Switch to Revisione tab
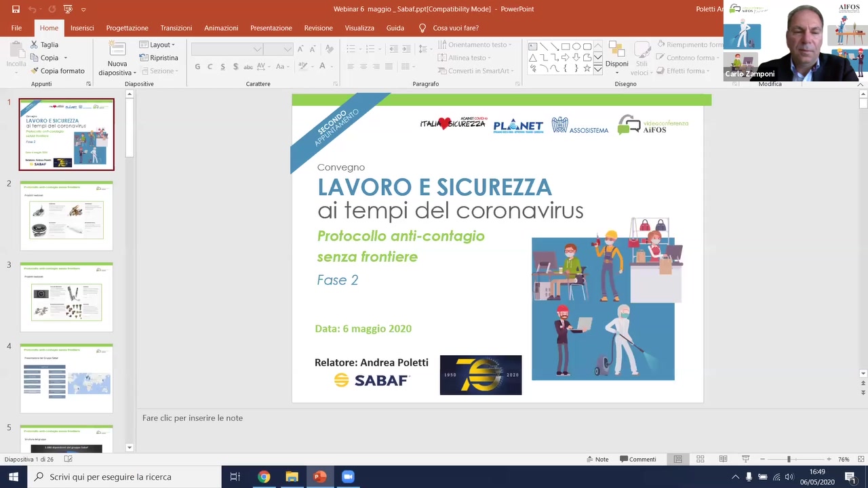This screenshot has height=488, width=868. pyautogui.click(x=318, y=28)
